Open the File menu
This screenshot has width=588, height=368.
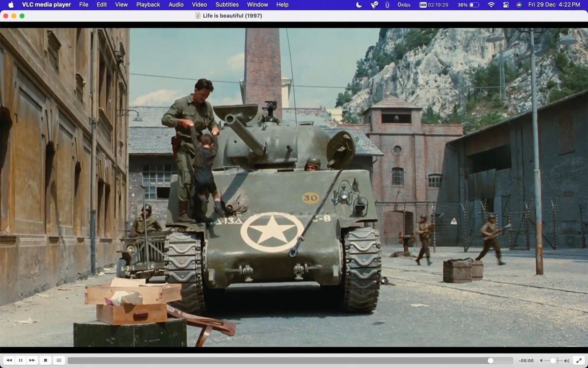pyautogui.click(x=83, y=5)
